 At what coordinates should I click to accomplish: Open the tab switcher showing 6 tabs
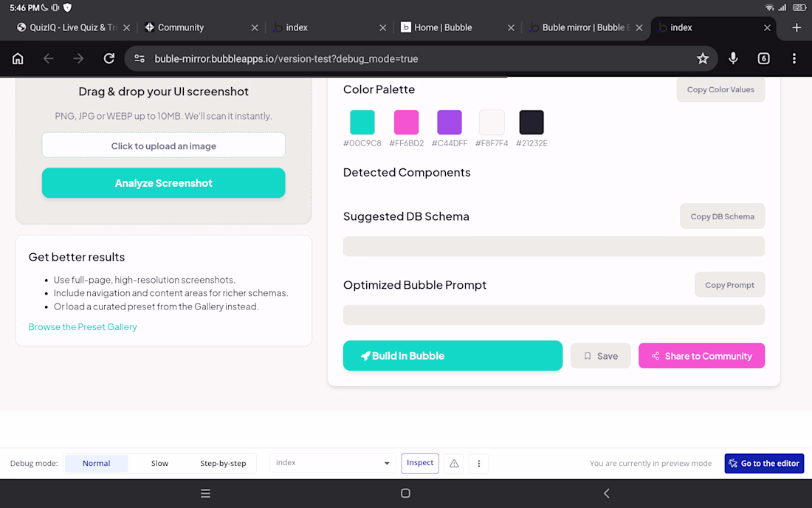point(763,58)
